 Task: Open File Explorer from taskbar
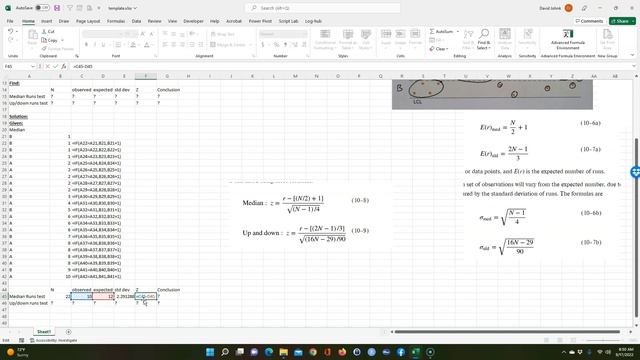(x=283, y=352)
